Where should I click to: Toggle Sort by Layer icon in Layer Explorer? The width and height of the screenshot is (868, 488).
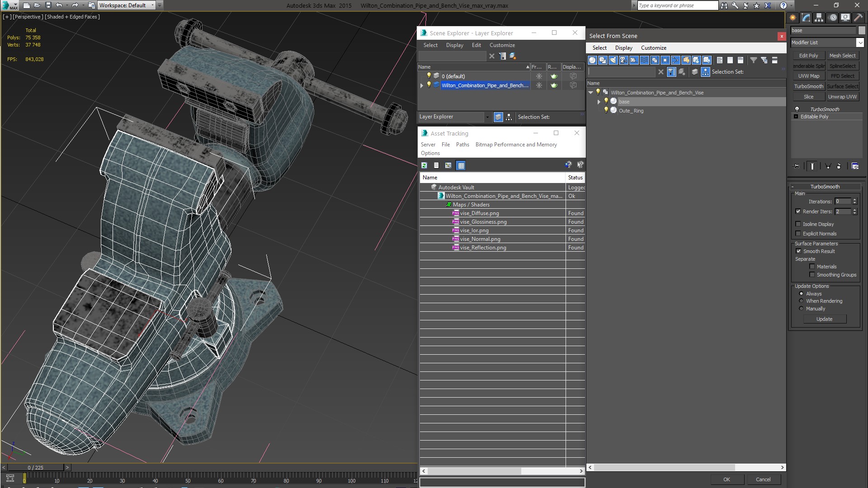[498, 117]
